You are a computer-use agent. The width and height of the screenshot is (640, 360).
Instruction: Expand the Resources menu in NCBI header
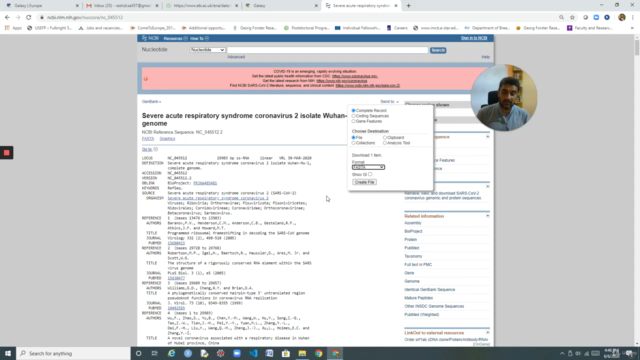tap(176, 38)
